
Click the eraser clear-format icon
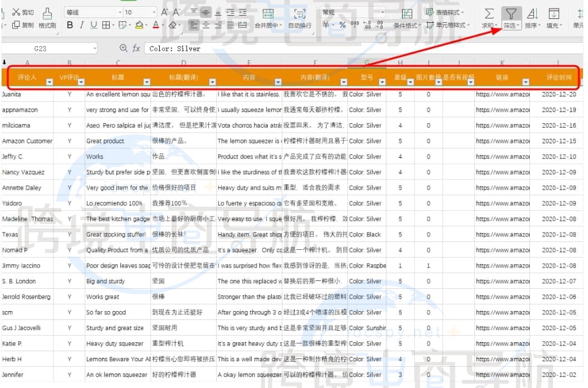[173, 25]
